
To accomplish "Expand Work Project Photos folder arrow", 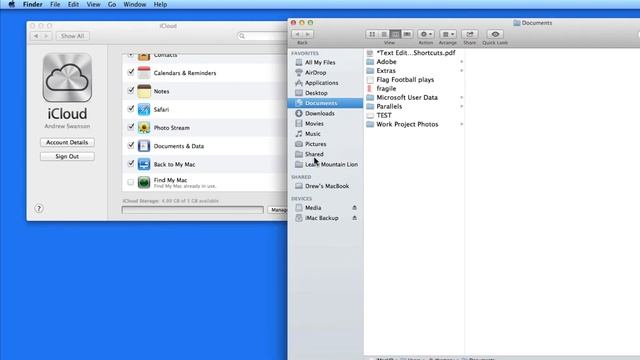I will (x=462, y=124).
